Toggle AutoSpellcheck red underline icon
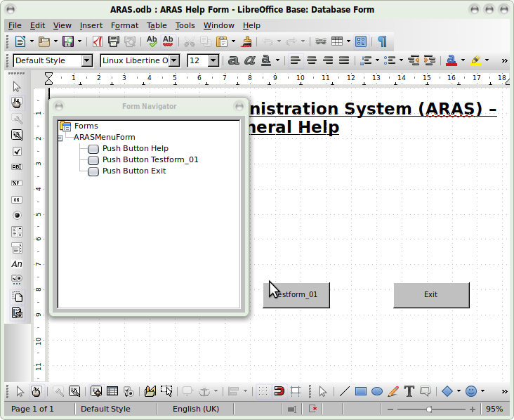This screenshot has height=420, width=514. 168,41
